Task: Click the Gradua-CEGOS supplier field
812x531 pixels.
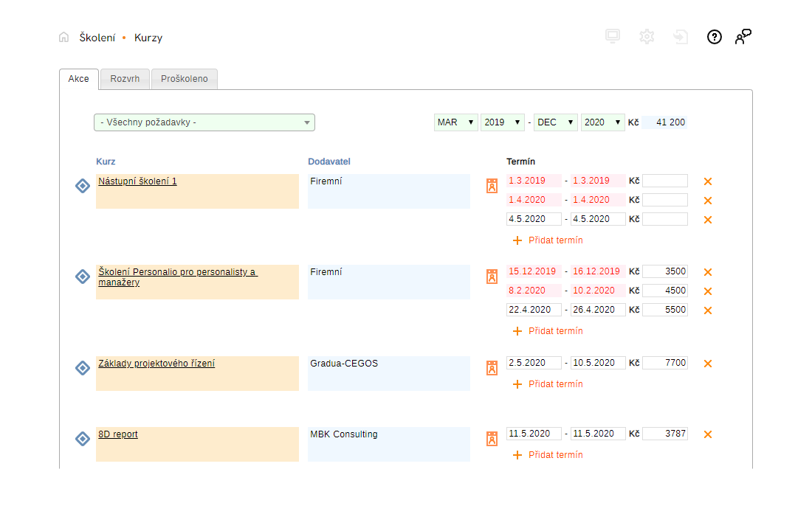Action: pos(388,373)
